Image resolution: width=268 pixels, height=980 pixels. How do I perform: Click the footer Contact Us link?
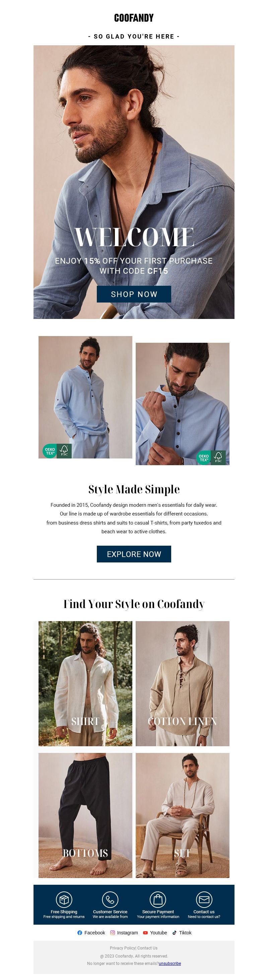pyautogui.click(x=147, y=948)
